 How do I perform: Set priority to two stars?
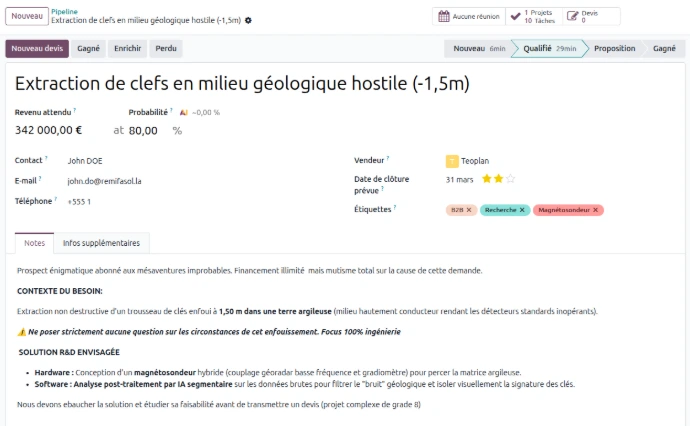pos(498,179)
